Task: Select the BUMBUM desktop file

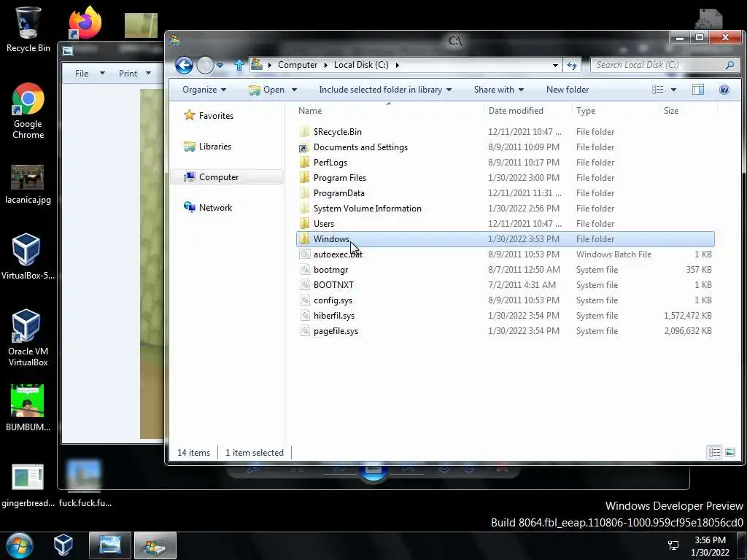Action: point(28,408)
